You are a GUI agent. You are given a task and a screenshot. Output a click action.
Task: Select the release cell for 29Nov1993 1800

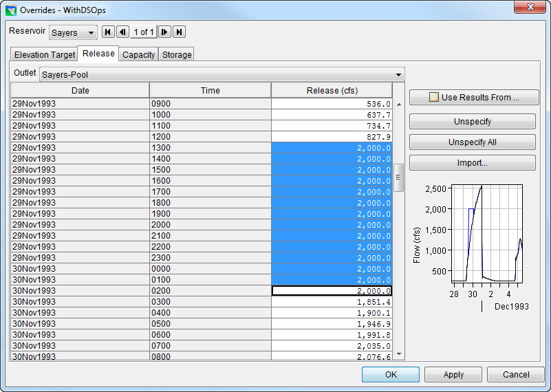pyautogui.click(x=332, y=203)
